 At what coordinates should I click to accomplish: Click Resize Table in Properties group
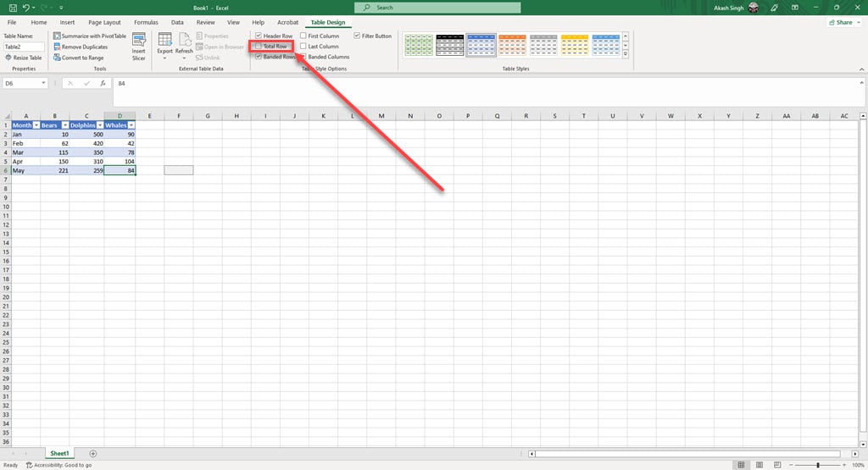click(24, 58)
